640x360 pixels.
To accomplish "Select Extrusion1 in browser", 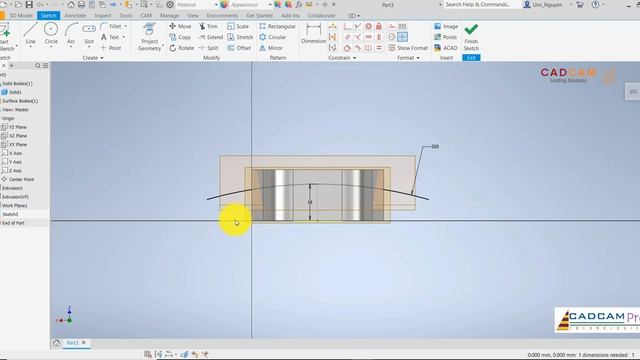I will (x=12, y=188).
